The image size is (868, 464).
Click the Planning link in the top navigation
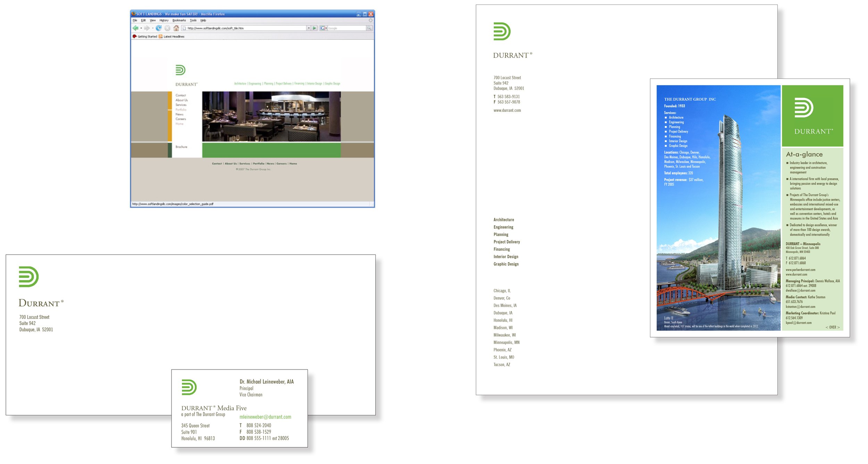point(268,84)
